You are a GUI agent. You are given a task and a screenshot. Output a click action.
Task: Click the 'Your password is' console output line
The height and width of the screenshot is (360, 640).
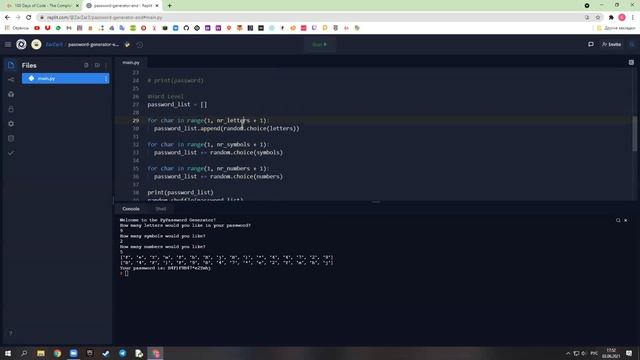point(165,268)
